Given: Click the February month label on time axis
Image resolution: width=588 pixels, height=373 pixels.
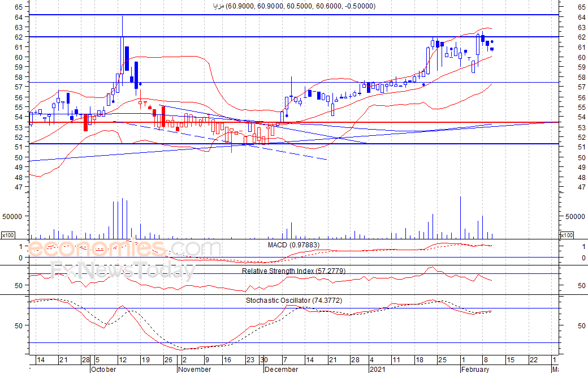Looking at the screenshot, I should (475, 369).
